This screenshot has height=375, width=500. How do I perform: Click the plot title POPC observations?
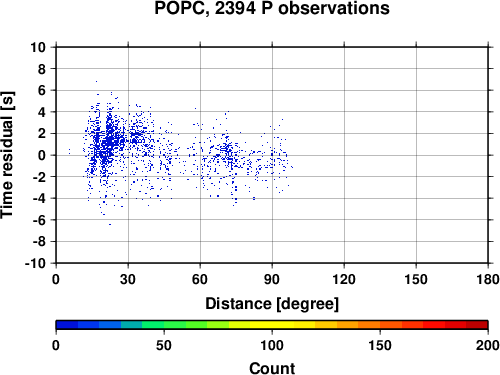pos(272,8)
